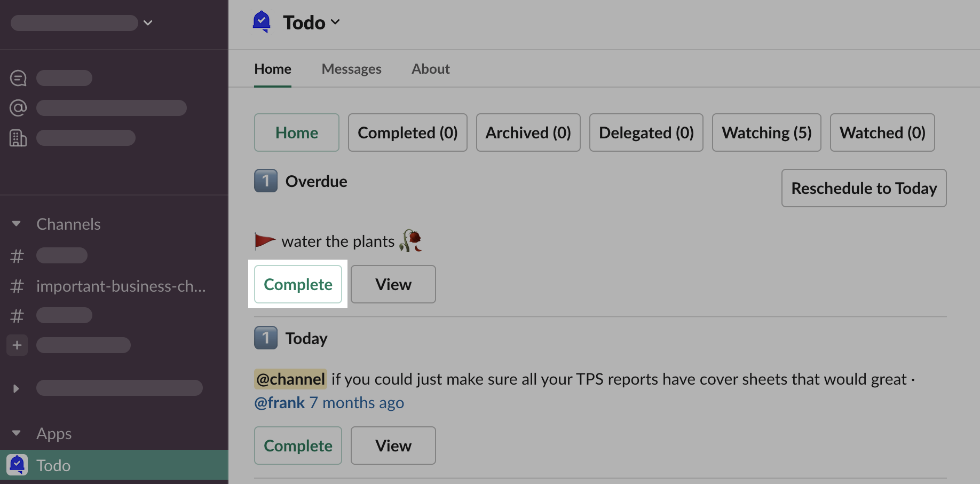Click the building directory icon in sidebar

[x=18, y=138]
